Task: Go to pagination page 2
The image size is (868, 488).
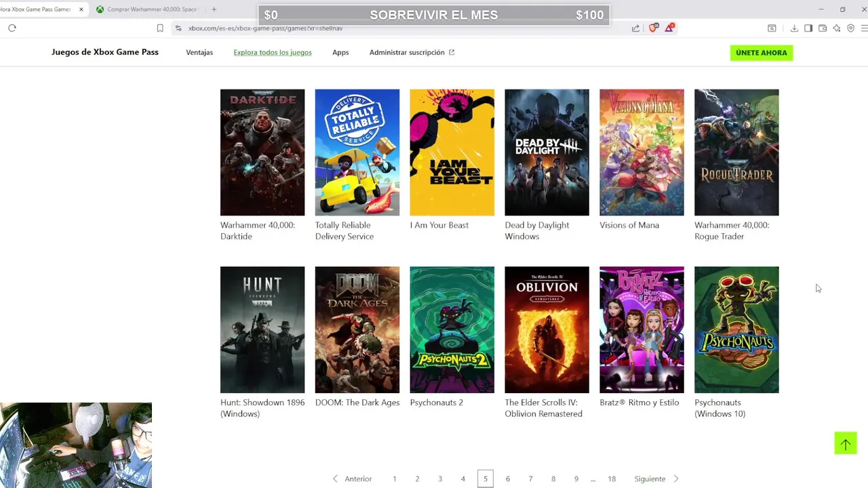Action: pyautogui.click(x=417, y=479)
